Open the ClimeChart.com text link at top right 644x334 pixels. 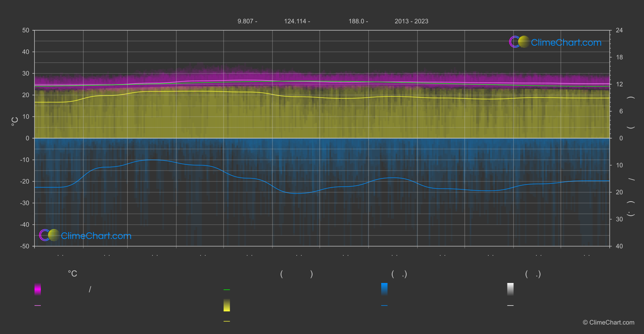tap(566, 43)
